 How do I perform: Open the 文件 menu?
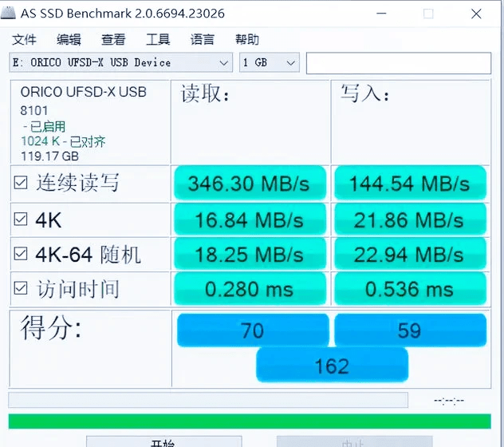[x=25, y=40]
